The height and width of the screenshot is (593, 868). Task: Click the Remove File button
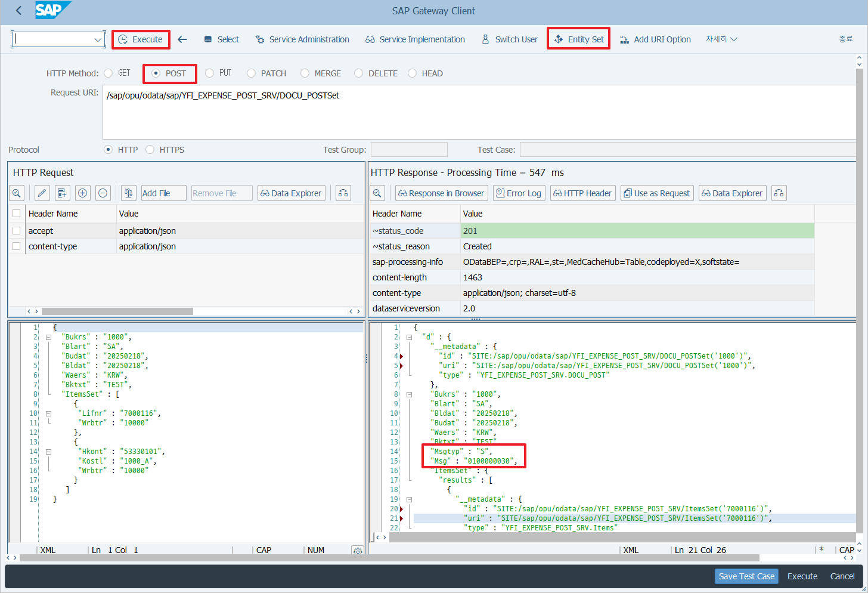(x=221, y=193)
